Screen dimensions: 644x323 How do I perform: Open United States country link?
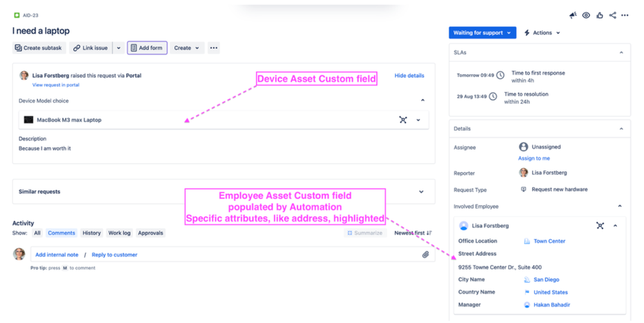click(x=551, y=292)
